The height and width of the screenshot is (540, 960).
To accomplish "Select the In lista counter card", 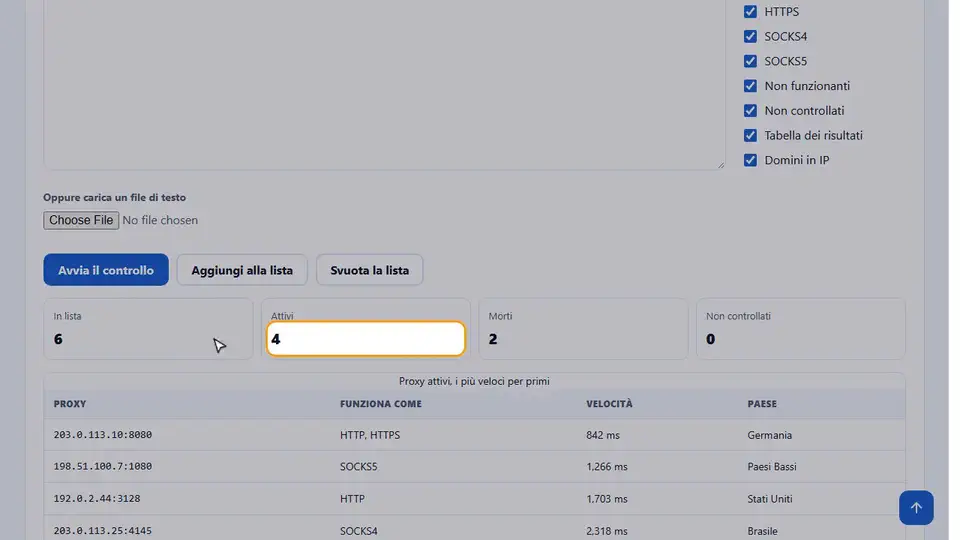I will 148,329.
